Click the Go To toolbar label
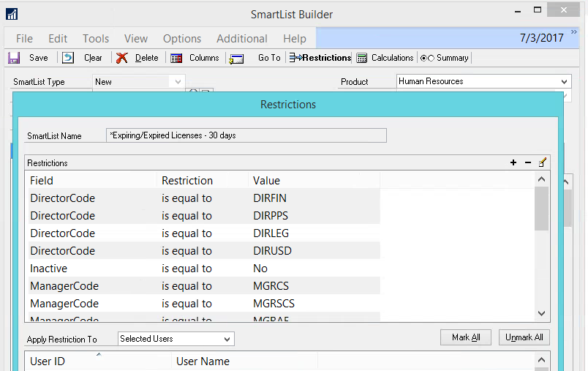 click(x=269, y=58)
